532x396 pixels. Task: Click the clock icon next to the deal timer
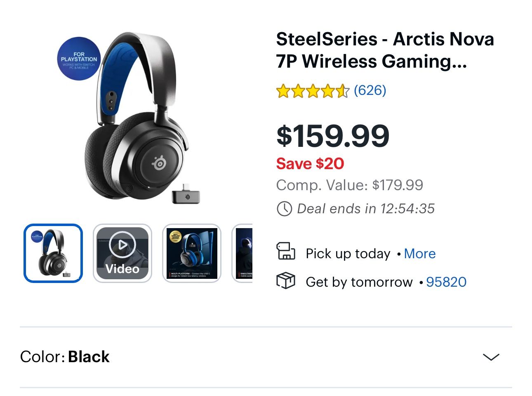(285, 209)
